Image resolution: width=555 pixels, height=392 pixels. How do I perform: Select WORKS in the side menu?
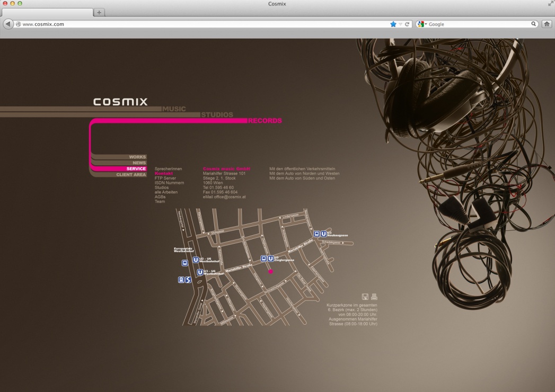137,157
